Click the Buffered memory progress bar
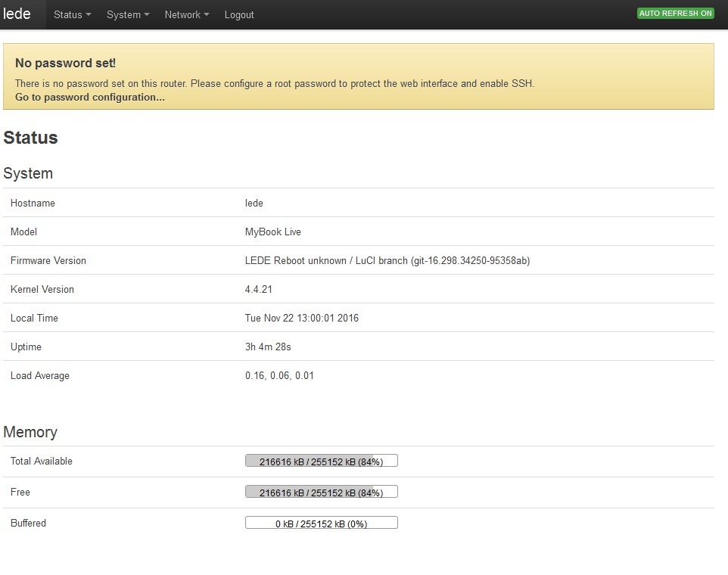Image resolution: width=728 pixels, height=575 pixels. pyautogui.click(x=322, y=523)
